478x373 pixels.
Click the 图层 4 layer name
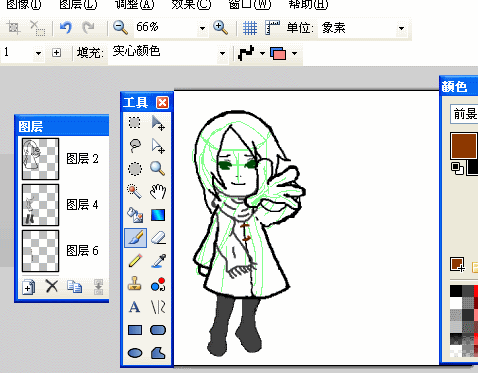pyautogui.click(x=82, y=204)
